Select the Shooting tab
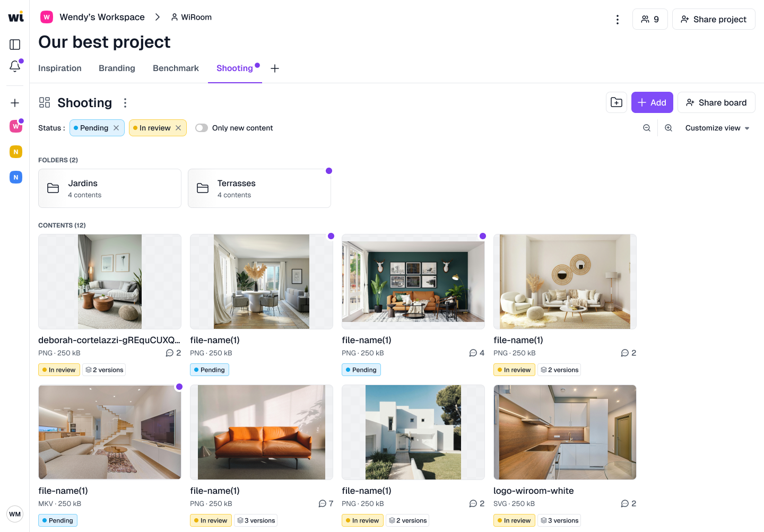 click(235, 68)
